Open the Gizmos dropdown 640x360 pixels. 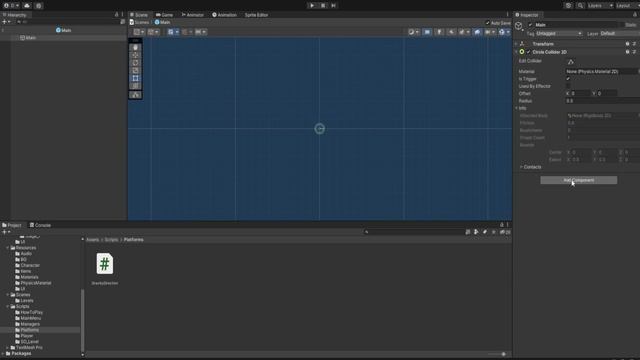(x=504, y=32)
